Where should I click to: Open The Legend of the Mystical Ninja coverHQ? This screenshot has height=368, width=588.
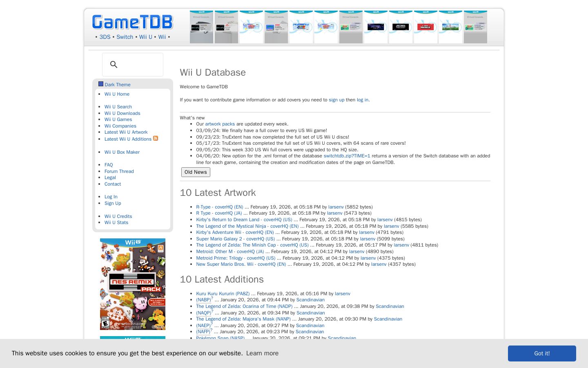247,226
